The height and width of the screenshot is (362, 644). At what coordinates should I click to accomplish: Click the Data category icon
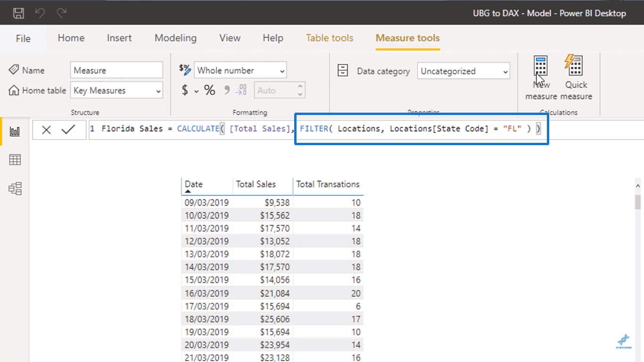[343, 71]
